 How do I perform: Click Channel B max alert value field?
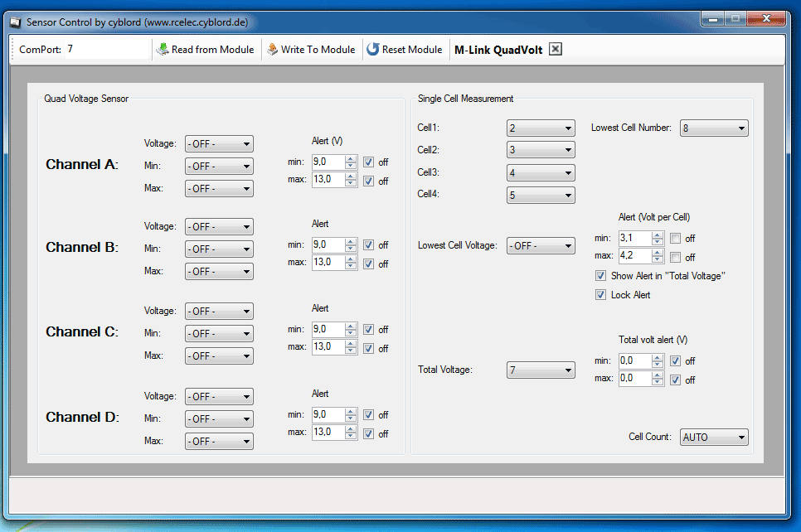(x=328, y=262)
